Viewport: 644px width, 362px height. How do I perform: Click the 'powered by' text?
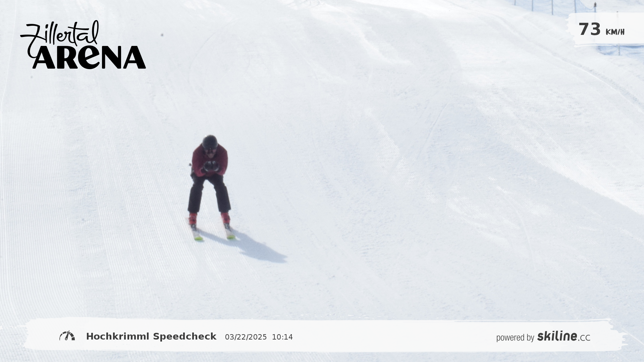pyautogui.click(x=515, y=338)
